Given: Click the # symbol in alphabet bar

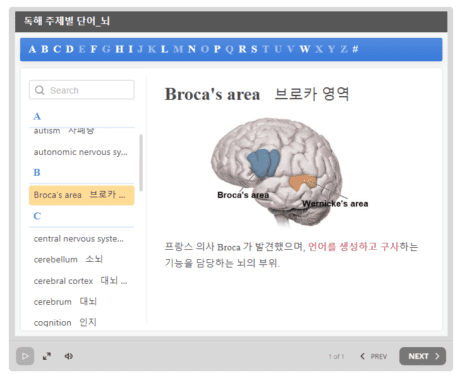Looking at the screenshot, I should coord(355,49).
